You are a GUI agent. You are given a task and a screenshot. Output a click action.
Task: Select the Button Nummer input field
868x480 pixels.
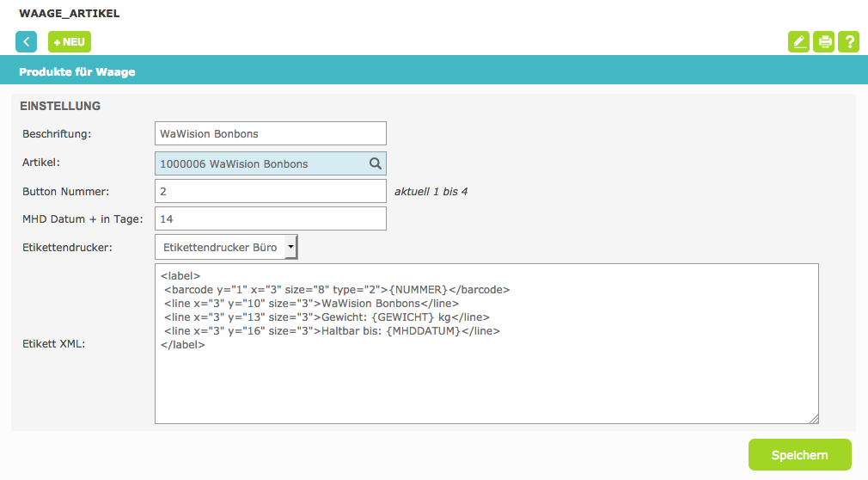coord(271,191)
